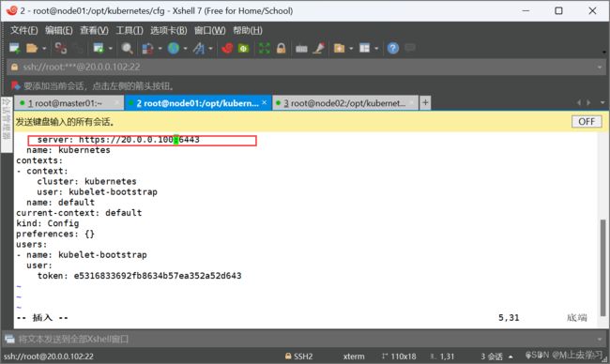Expand the compose bar dropdown arrow

click(599, 340)
